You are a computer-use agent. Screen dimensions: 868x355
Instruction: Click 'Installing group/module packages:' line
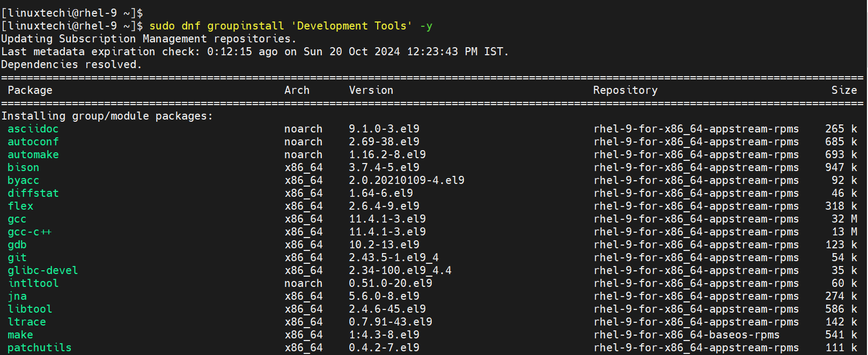[x=107, y=116]
